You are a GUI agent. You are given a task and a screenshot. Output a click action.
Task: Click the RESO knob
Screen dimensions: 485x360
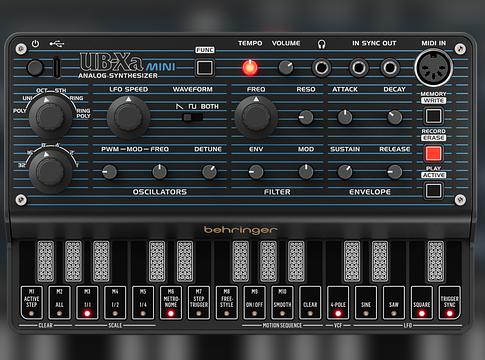point(306,117)
